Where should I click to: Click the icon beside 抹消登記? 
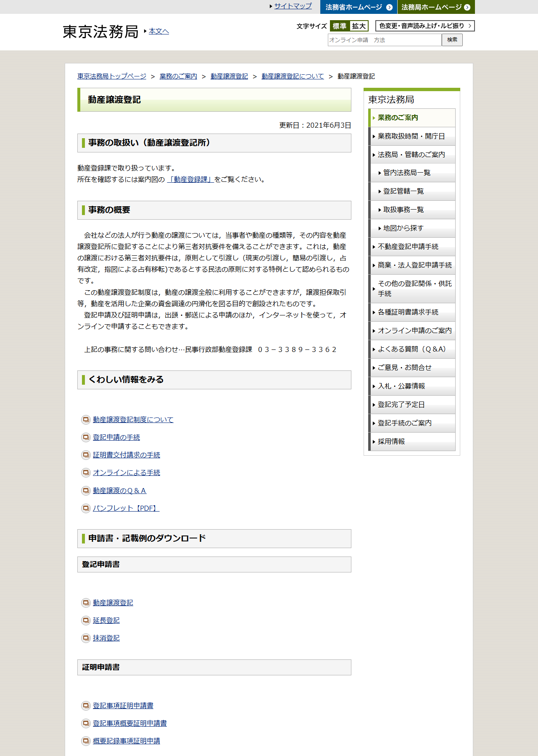point(86,638)
